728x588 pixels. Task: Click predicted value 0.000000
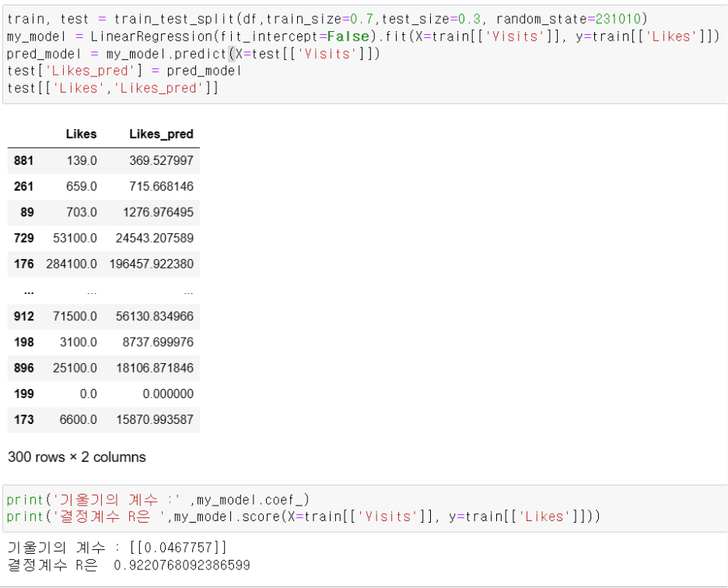[168, 394]
